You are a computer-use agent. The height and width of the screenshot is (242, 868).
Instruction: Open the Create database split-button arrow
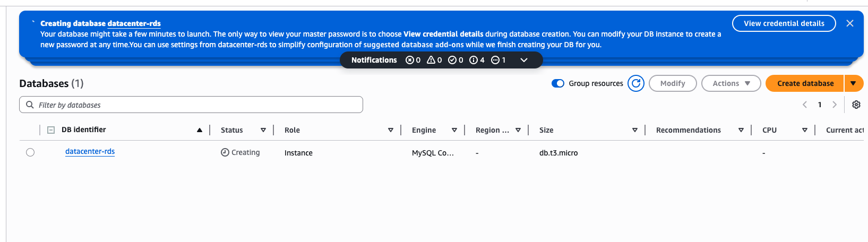click(853, 83)
